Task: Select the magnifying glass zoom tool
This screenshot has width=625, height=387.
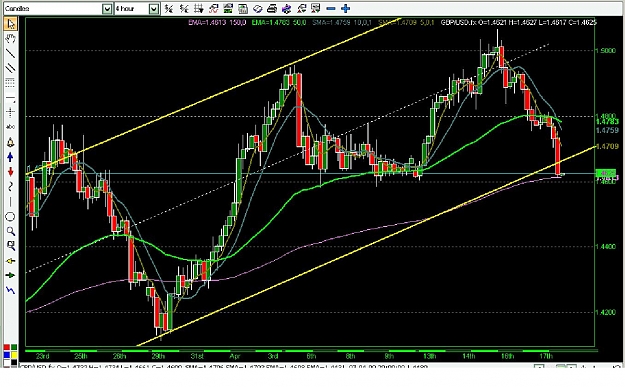Action: coord(10,231)
